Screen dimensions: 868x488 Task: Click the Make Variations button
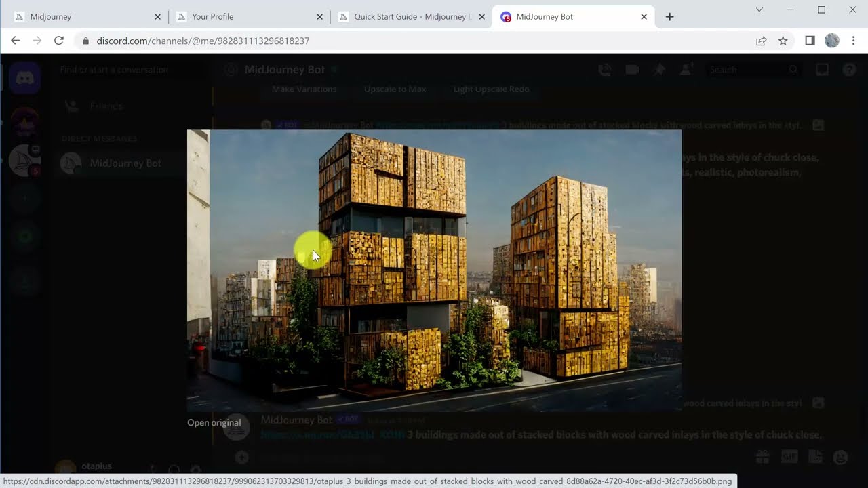[304, 89]
